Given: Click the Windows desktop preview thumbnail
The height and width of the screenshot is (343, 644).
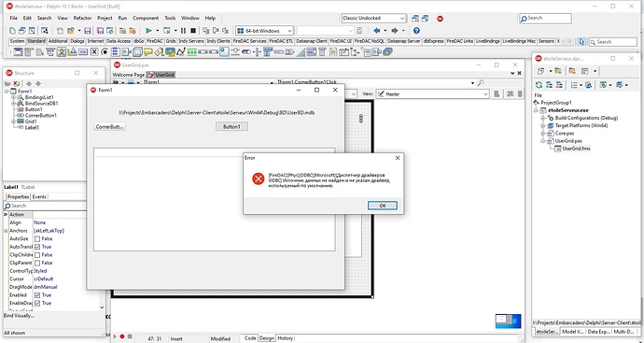Looking at the screenshot, I should click(508, 321).
